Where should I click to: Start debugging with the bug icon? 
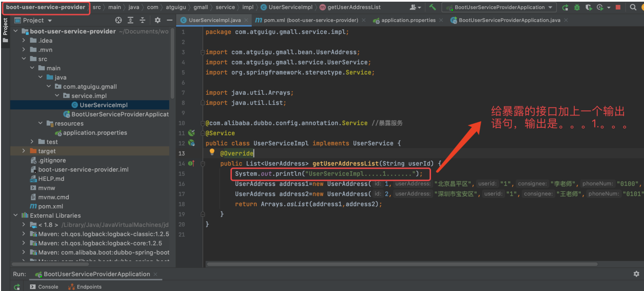(x=577, y=7)
